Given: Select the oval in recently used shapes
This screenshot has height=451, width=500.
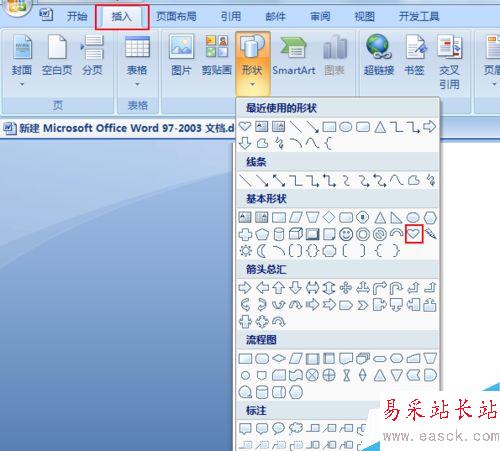Looking at the screenshot, I should [346, 127].
